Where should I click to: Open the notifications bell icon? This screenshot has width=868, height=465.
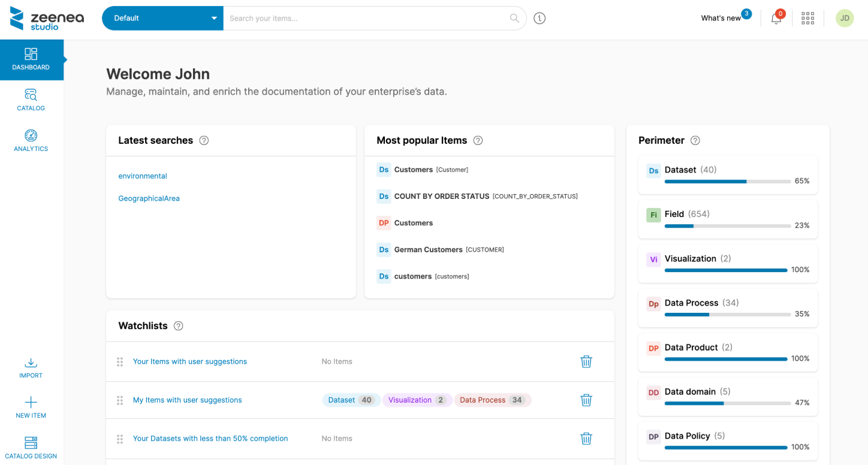[x=776, y=19]
